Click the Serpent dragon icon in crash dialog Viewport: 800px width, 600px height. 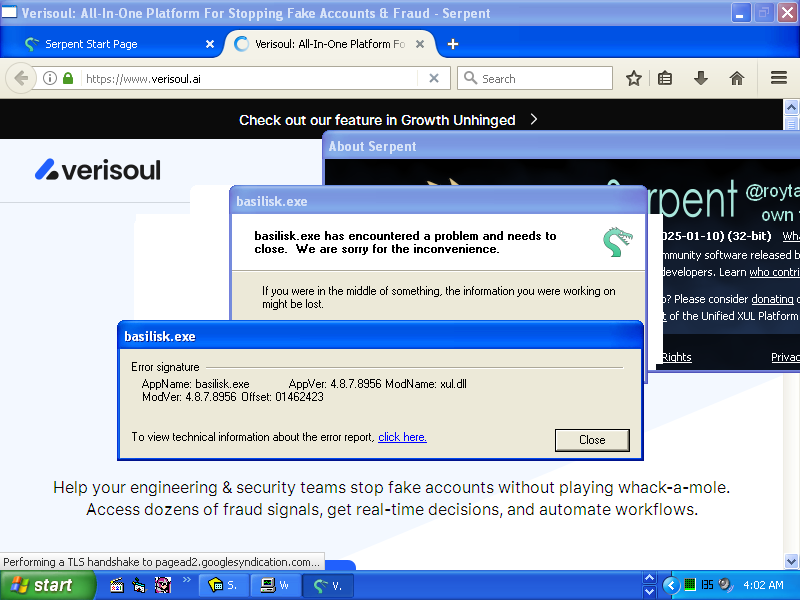click(x=617, y=242)
